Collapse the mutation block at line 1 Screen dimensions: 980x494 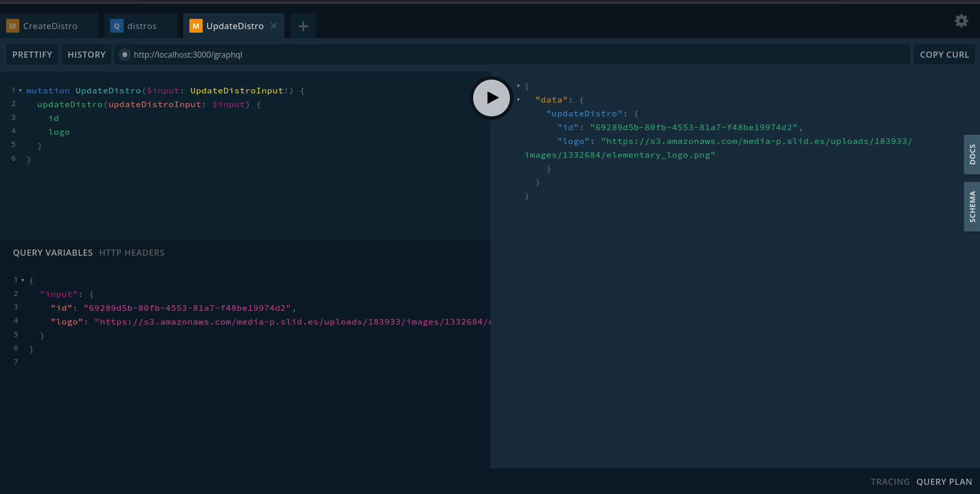click(20, 90)
